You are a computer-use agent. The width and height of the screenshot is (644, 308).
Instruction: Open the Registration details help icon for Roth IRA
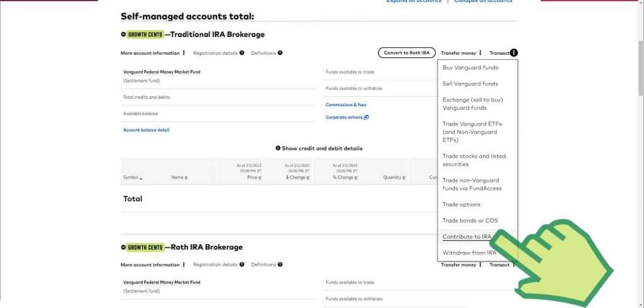(242, 265)
